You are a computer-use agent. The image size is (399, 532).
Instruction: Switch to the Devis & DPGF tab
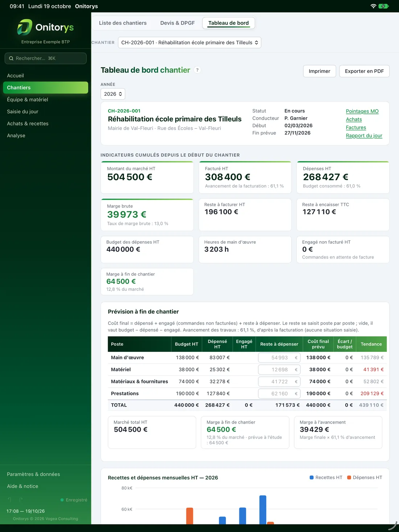(x=177, y=23)
